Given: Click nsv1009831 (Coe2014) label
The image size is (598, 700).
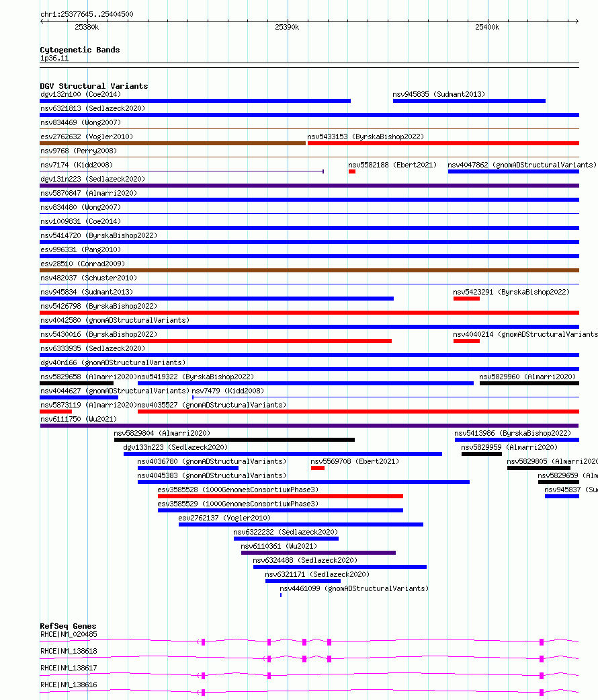Looking at the screenshot, I should click(x=81, y=221).
